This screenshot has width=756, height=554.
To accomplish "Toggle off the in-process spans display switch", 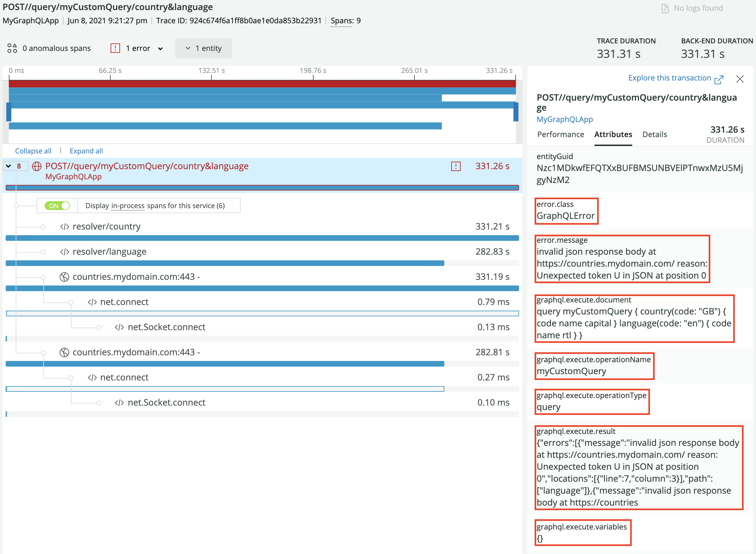I will tap(57, 206).
